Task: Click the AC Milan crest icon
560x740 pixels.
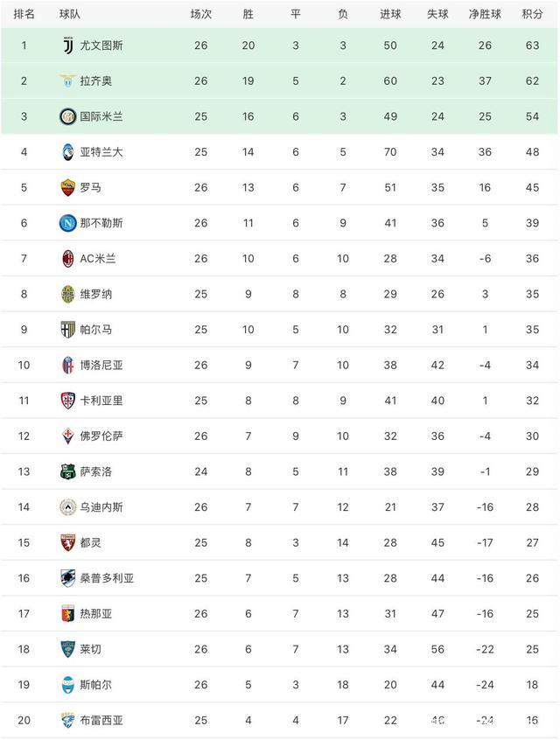Action: click(67, 258)
